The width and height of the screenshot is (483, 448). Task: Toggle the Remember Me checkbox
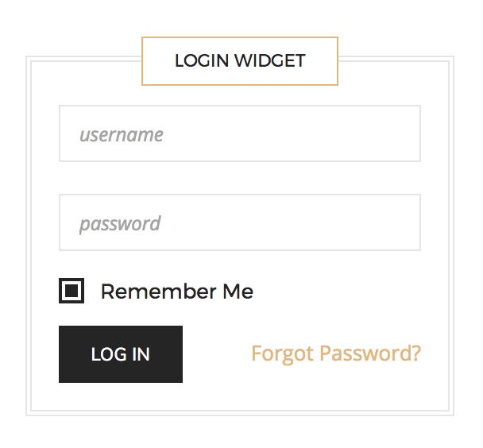click(x=71, y=292)
